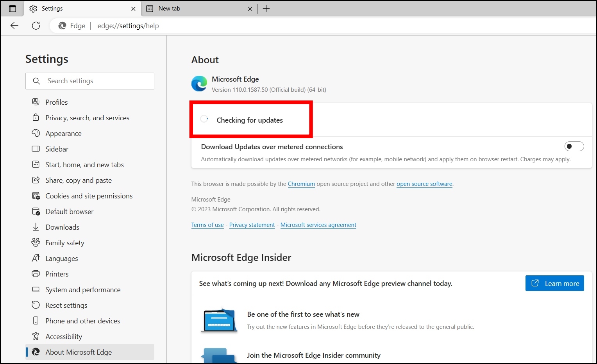Click the Start, home, and new tabs icon
Viewport: 597px width, 364px height.
click(x=36, y=164)
